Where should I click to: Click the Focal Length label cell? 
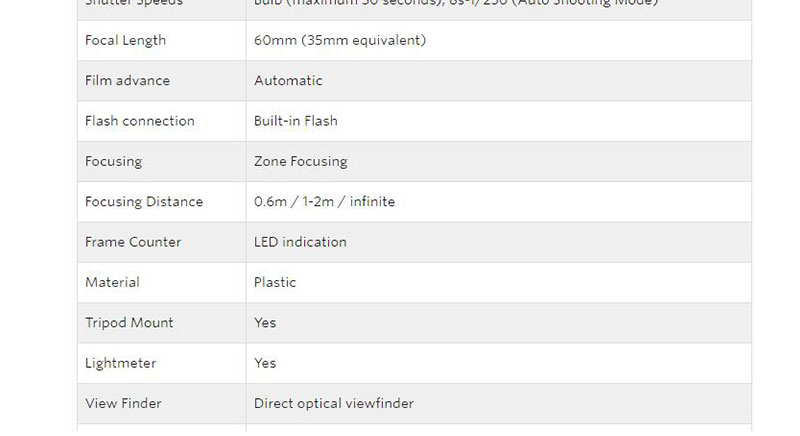point(126,41)
